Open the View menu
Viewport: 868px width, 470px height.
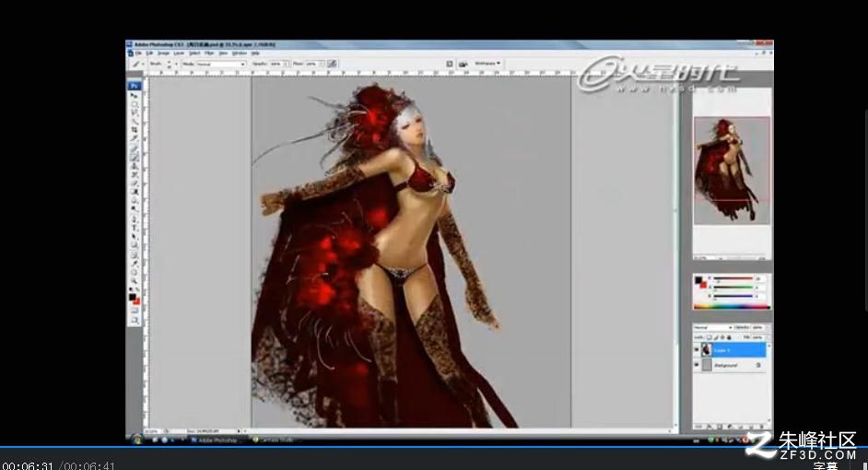(x=223, y=53)
